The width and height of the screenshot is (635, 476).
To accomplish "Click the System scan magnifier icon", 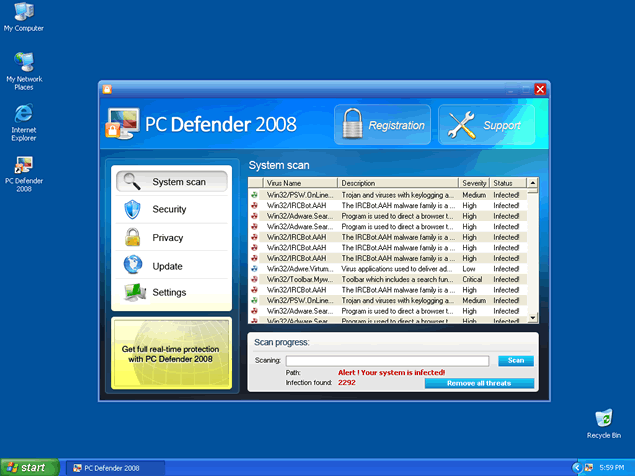I will 130,182.
